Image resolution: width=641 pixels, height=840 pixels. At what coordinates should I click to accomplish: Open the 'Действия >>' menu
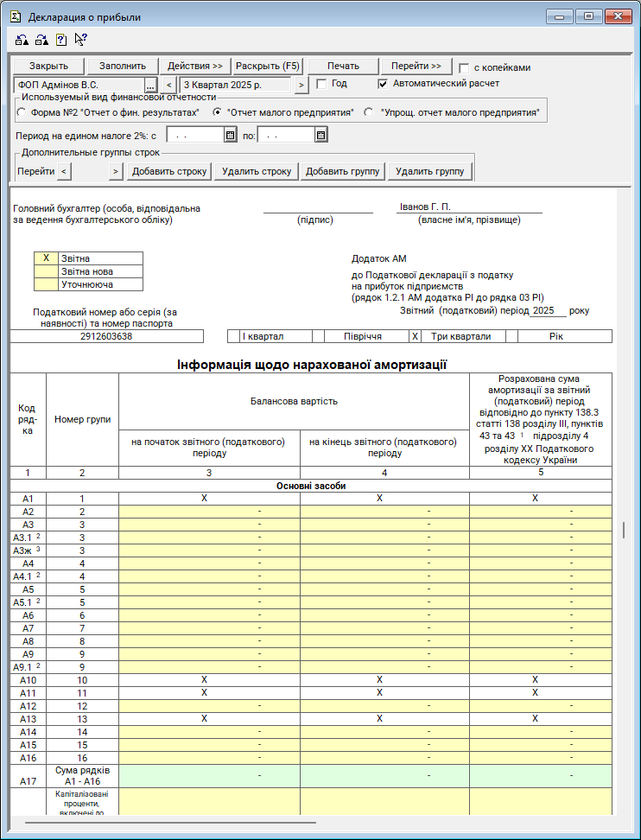click(x=195, y=67)
